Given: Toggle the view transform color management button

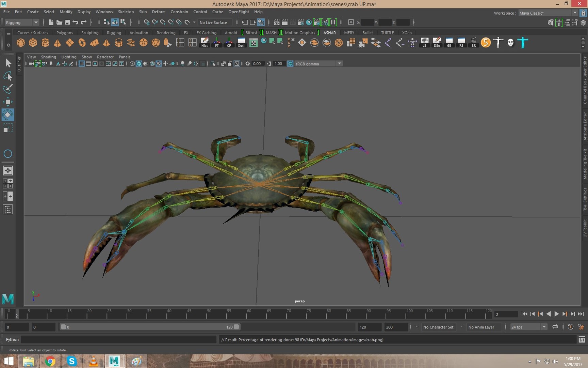Looking at the screenshot, I should 290,64.
